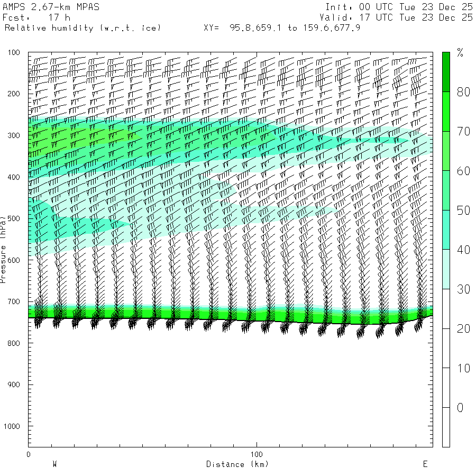Choose the pale cyan swatch between 30 and 40
The width and height of the screenshot is (476, 476).
[x=446, y=269]
